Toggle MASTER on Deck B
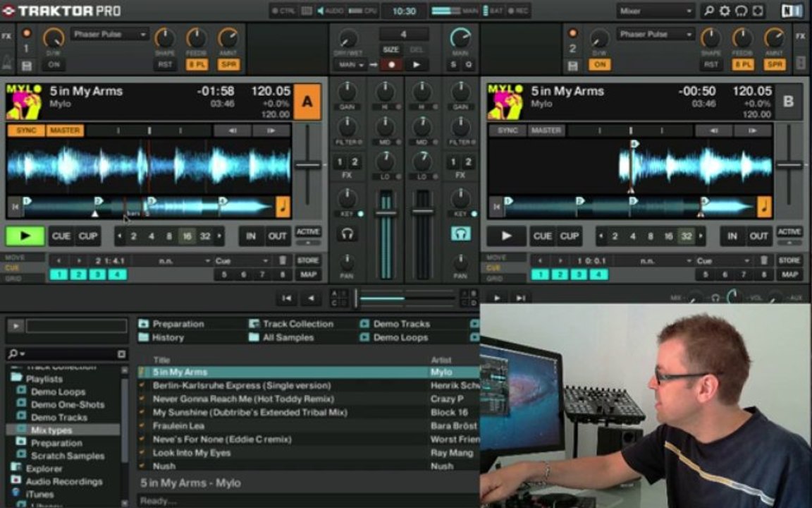 point(546,131)
